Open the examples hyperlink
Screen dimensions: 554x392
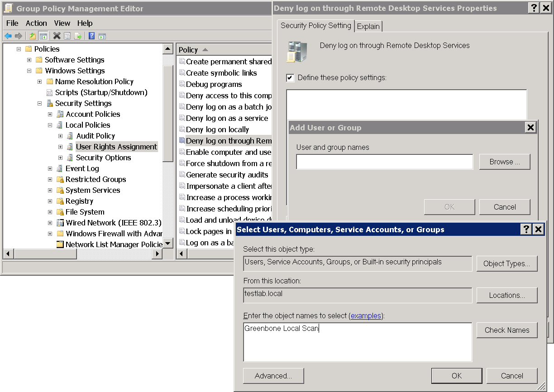(x=366, y=316)
